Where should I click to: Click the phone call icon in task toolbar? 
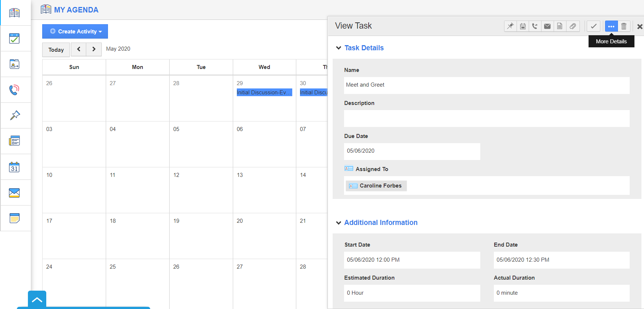pos(535,26)
